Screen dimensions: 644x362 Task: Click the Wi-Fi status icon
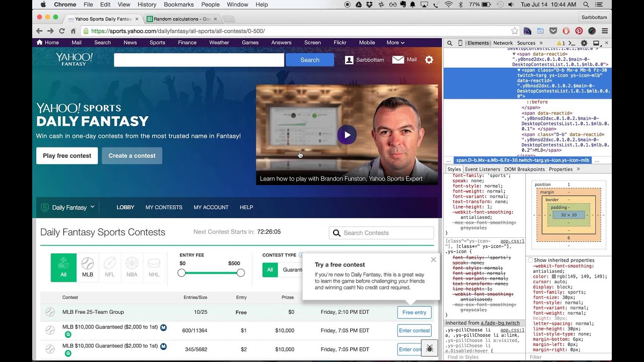click(448, 5)
